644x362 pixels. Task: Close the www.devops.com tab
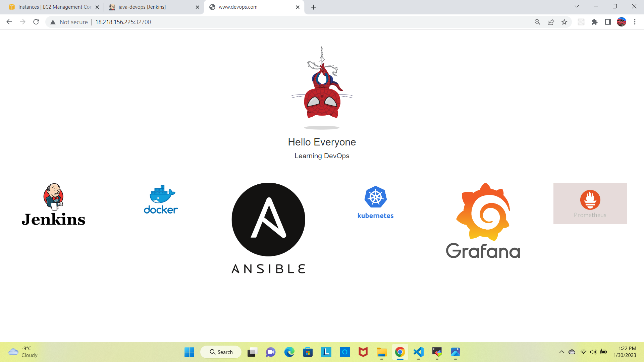(x=298, y=7)
